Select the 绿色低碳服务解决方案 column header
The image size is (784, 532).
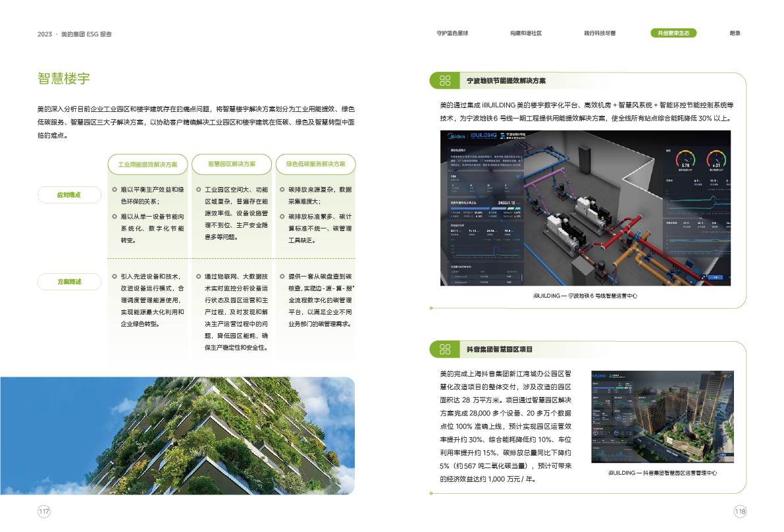315,164
